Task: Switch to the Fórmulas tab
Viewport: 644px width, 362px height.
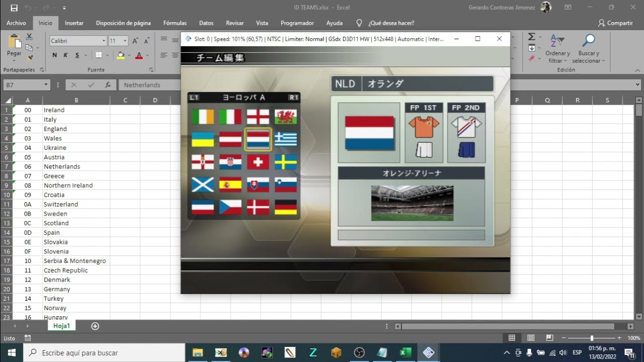Action: (x=175, y=23)
